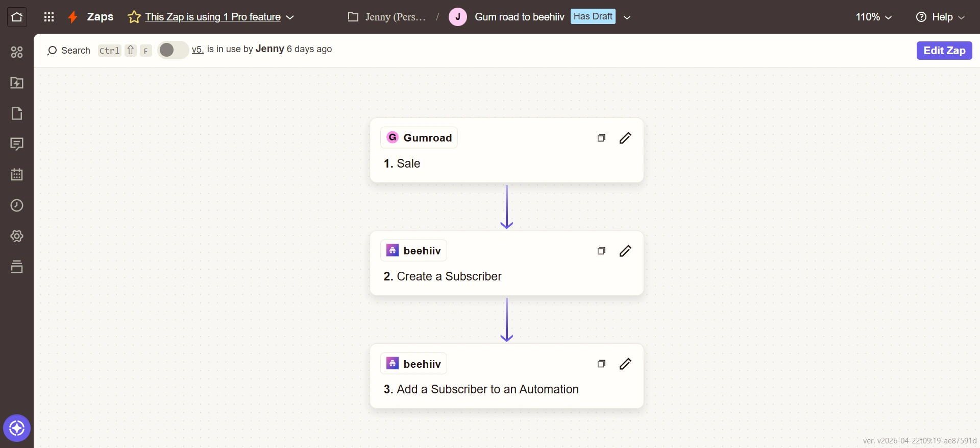980x448 pixels.
Task: Open the Help question mark icon
Action: pos(921,17)
